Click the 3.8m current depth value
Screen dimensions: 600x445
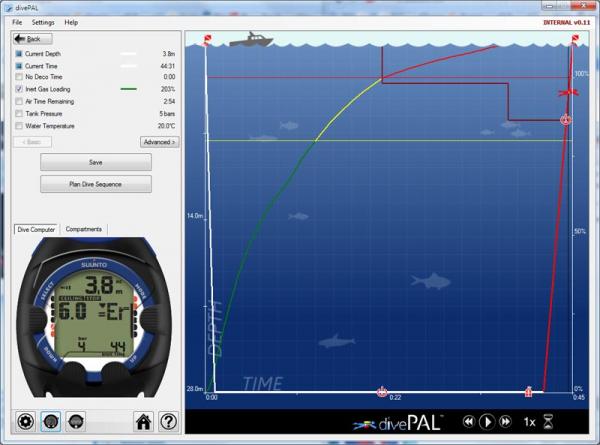[169, 54]
